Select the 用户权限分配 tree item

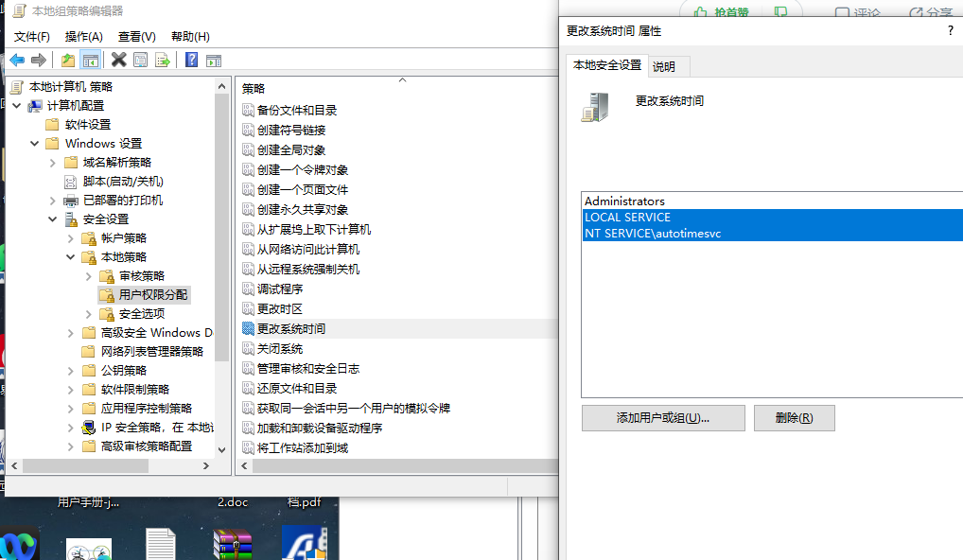[x=145, y=295]
